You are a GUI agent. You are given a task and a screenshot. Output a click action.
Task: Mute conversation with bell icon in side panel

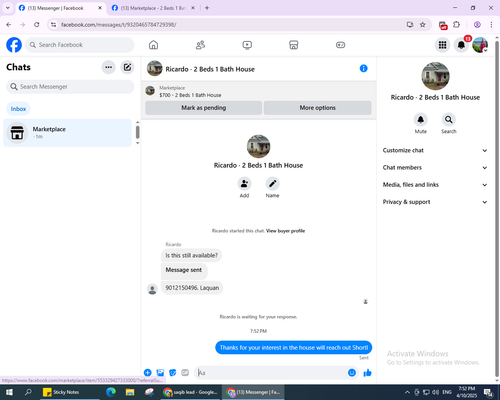421,120
